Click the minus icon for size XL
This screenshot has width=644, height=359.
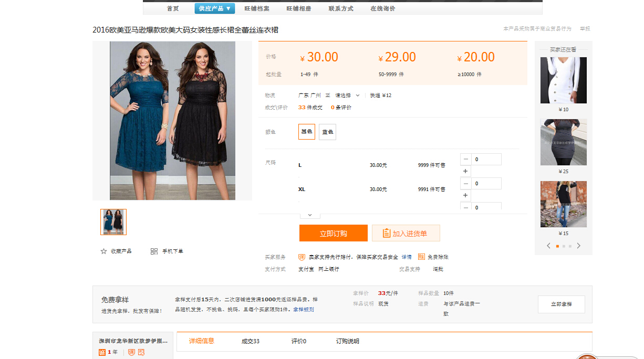coord(465,183)
